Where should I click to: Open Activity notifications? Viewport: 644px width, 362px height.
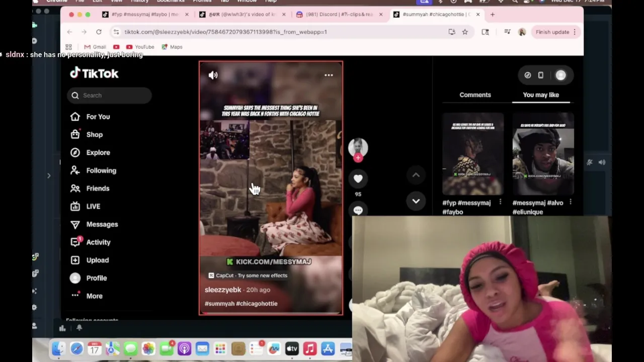(90, 242)
